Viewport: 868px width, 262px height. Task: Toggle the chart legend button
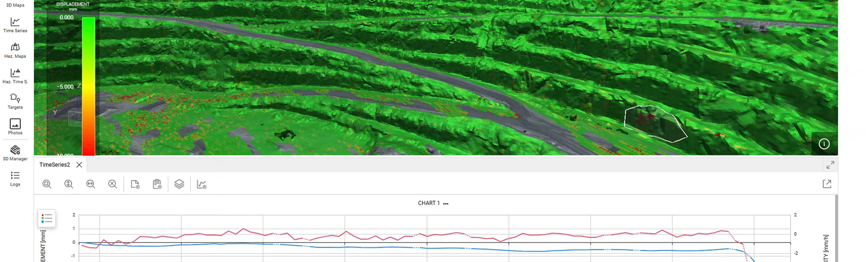click(47, 218)
